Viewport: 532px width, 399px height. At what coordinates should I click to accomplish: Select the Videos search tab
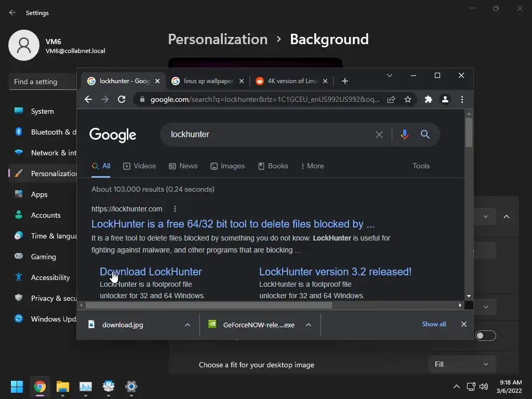(139, 166)
